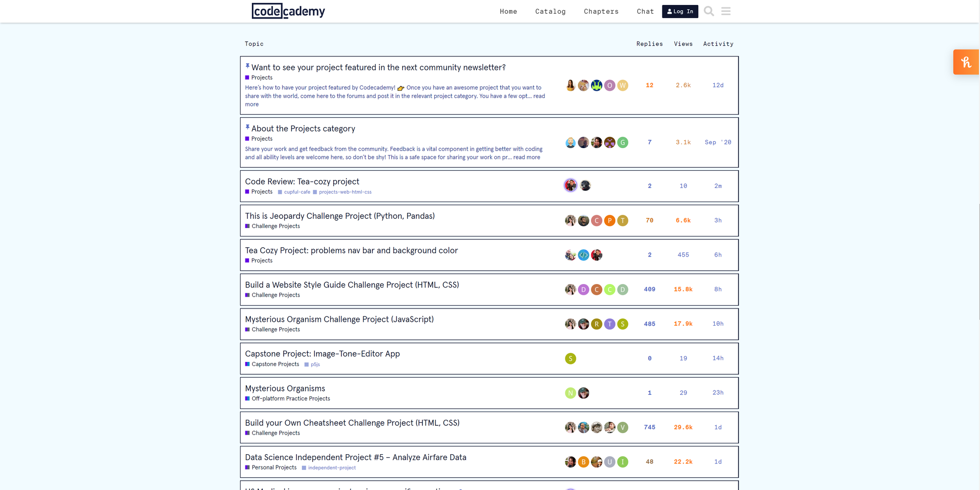Open avatar 'U' on Airfare Data topic
The image size is (980, 490).
coord(610,462)
